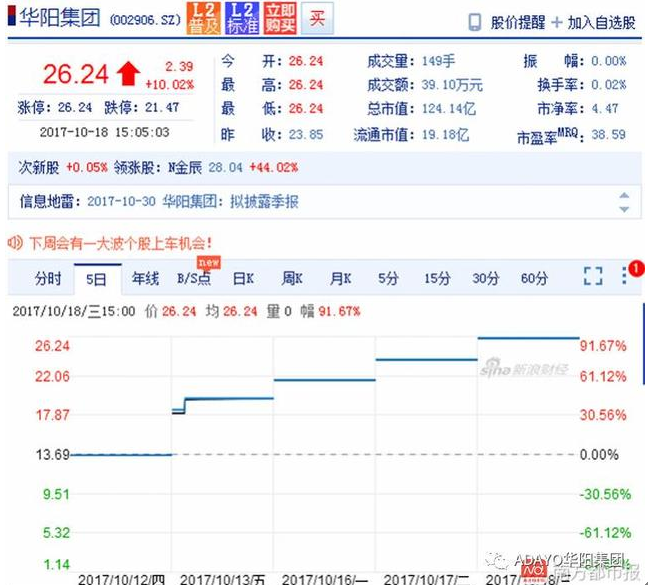Switch to the 分时 chart tab
The image size is (648, 585).
[48, 278]
